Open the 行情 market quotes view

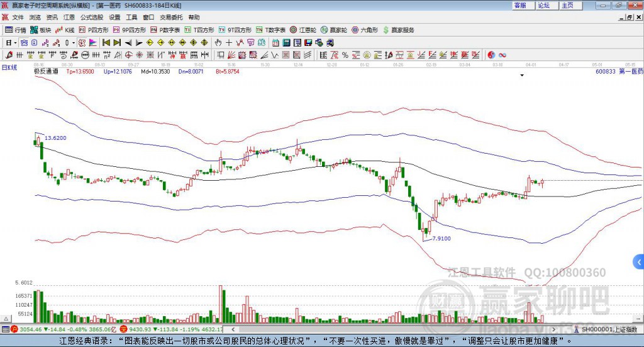[x=15, y=30]
